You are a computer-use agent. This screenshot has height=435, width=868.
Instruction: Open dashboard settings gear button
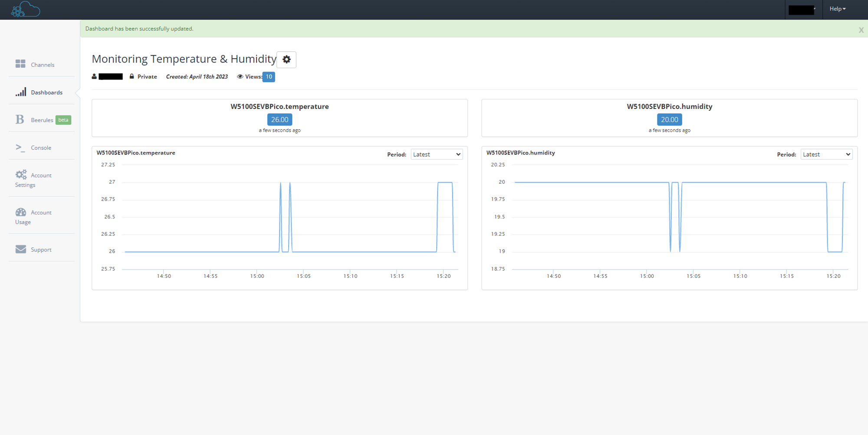(286, 59)
